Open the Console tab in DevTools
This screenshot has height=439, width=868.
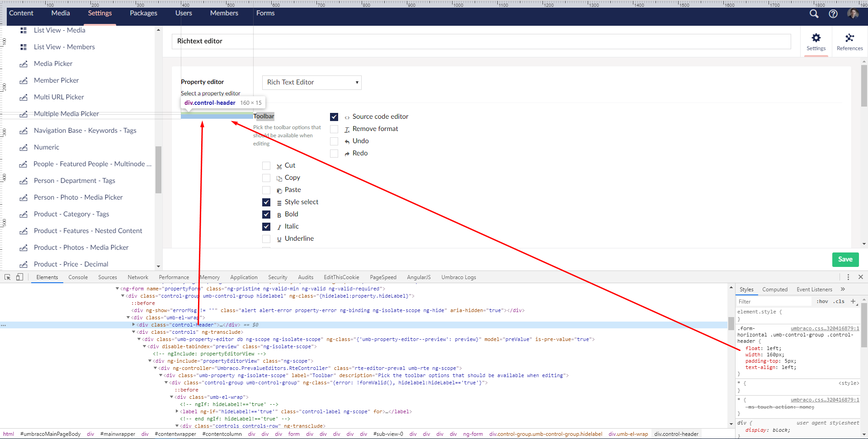pos(78,277)
